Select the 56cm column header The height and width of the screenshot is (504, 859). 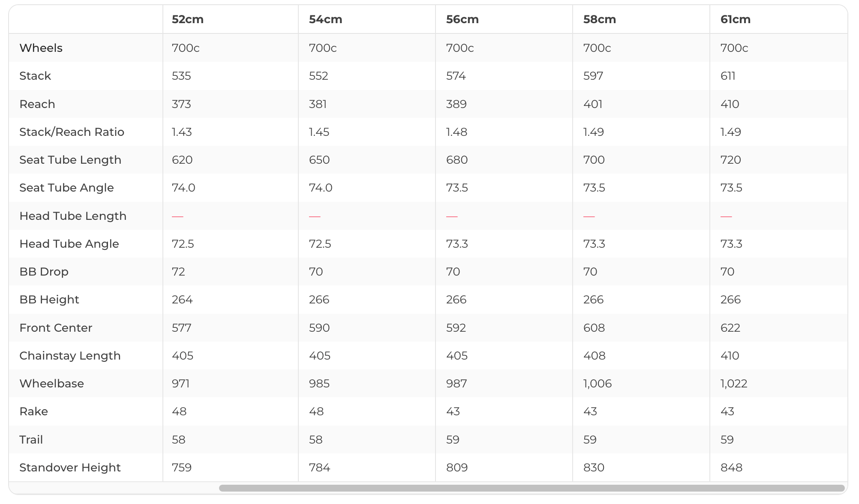(462, 19)
